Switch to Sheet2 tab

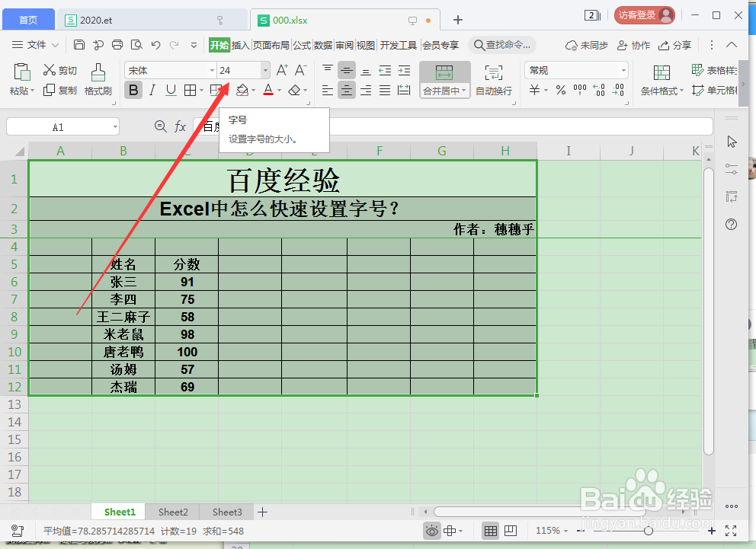point(173,512)
